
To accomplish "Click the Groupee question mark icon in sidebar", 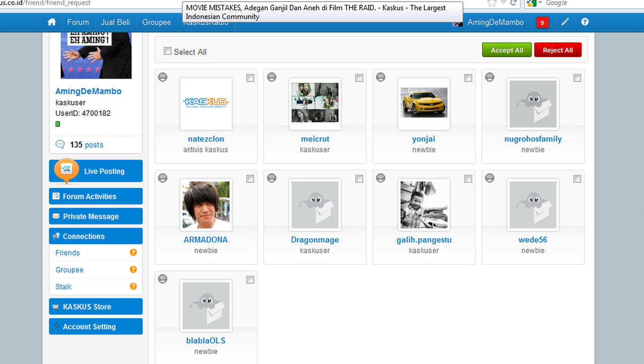I will 133,269.
